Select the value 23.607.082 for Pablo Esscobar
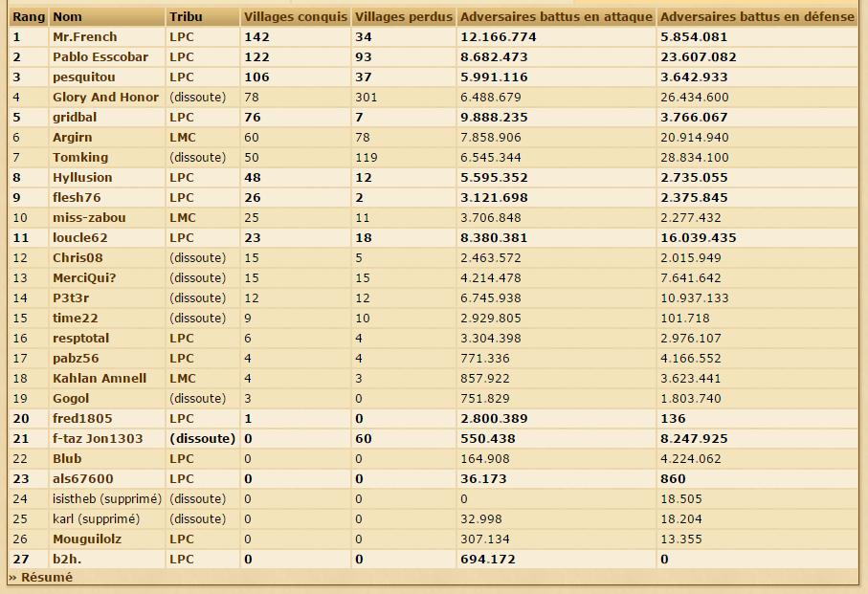868x594 pixels. coord(698,57)
